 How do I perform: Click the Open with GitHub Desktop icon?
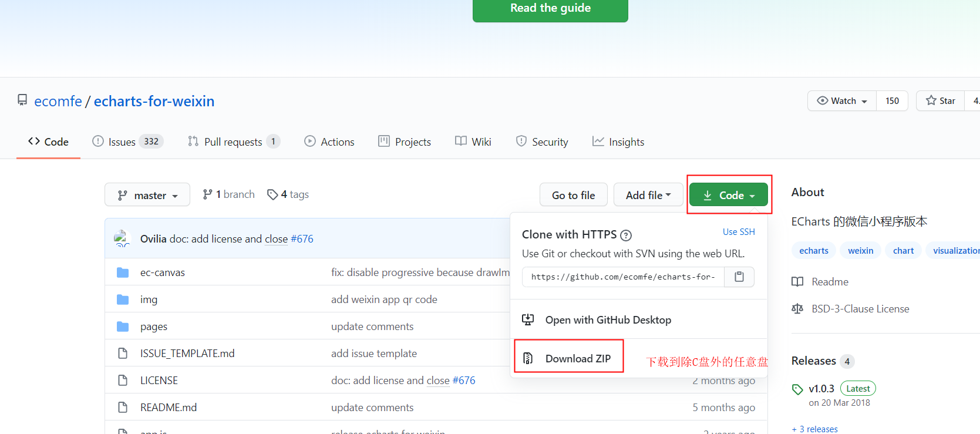pyautogui.click(x=528, y=319)
